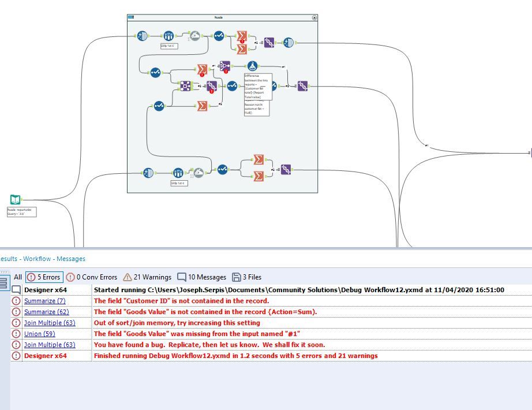Collapse the Ruade tool container

[x=314, y=17]
